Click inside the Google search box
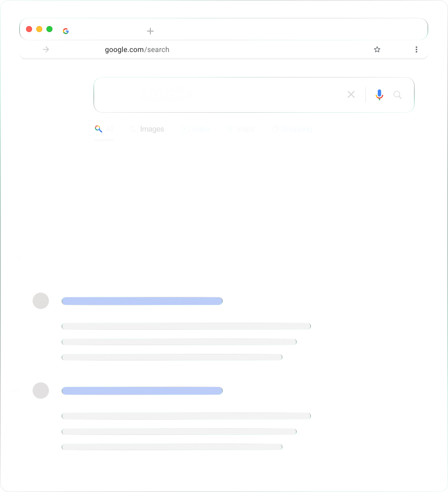The height and width of the screenshot is (492, 448). click(219, 95)
